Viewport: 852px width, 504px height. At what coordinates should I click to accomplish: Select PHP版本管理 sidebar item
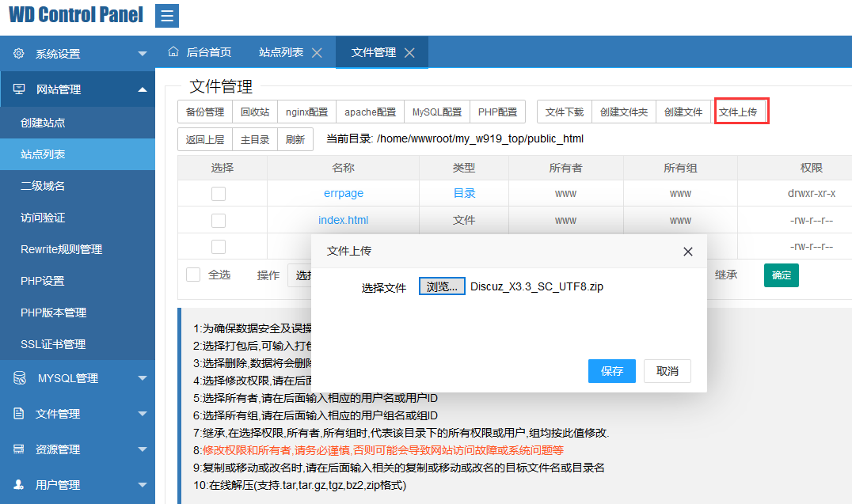[53, 313]
